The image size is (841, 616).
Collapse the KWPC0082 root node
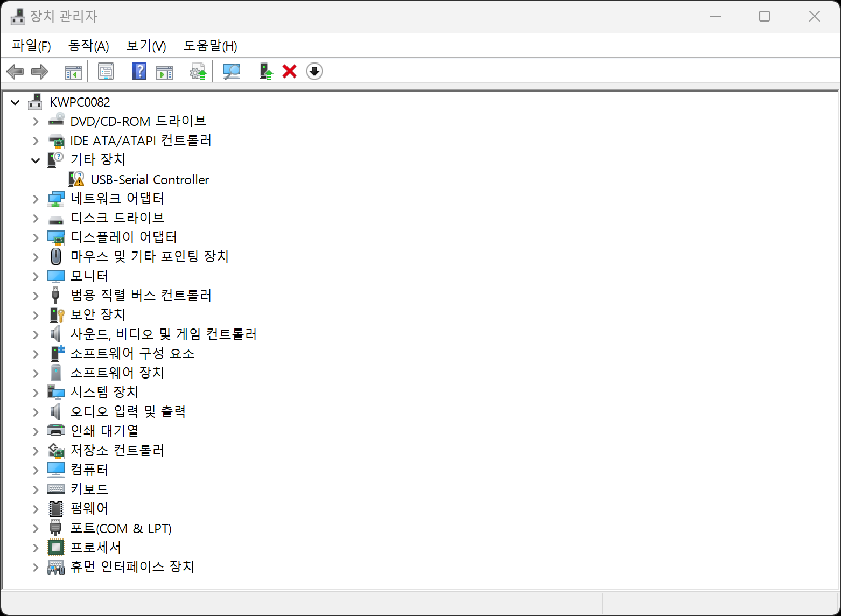point(16,102)
